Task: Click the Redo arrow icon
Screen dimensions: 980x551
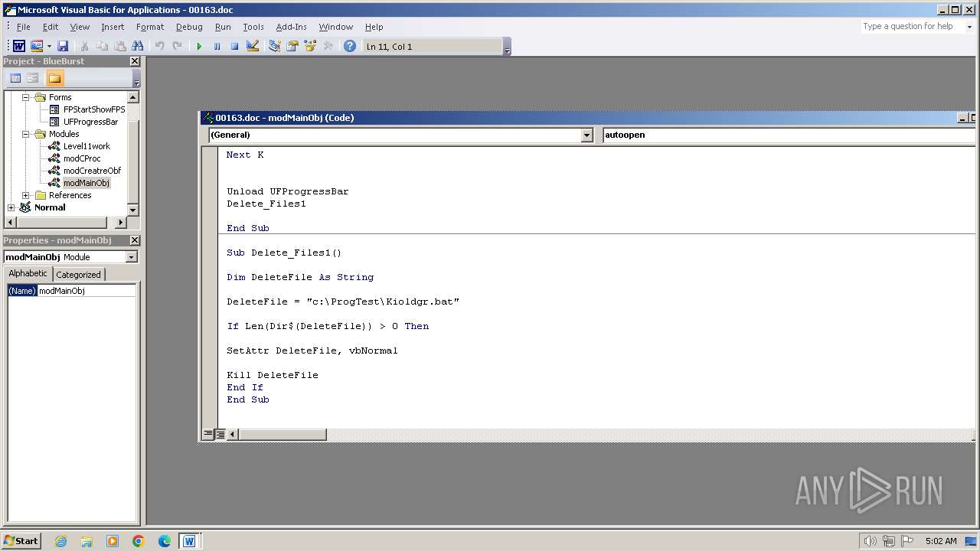Action: coord(177,47)
